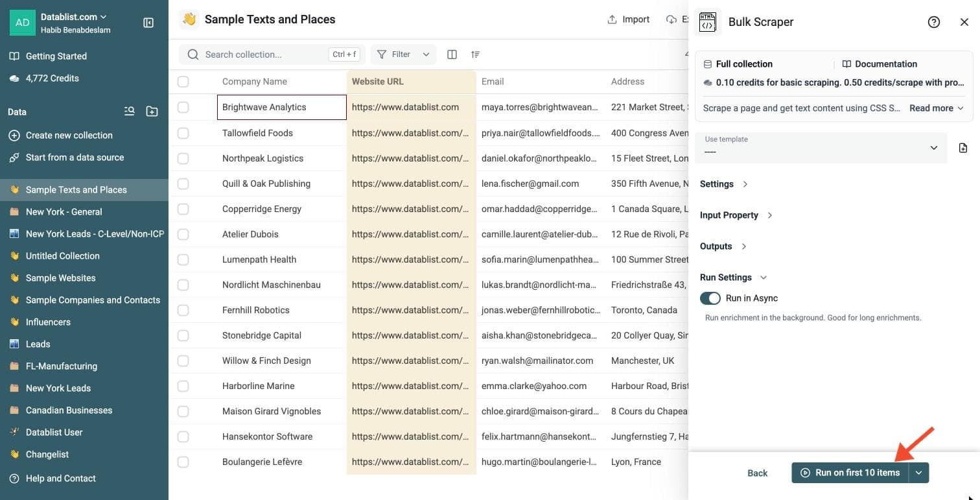980x500 pixels.
Task: Click the AD account avatar
Action: [x=23, y=23]
